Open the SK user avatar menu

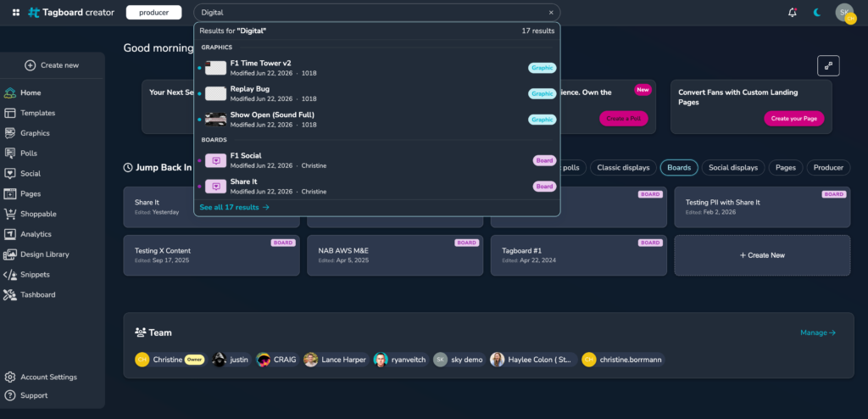coord(845,13)
